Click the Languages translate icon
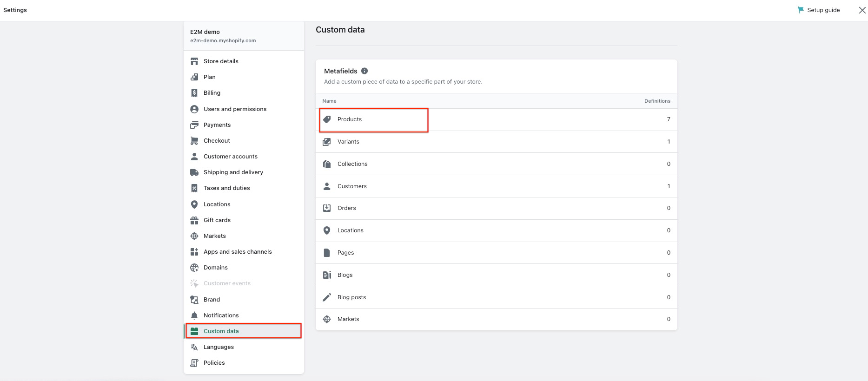This screenshot has height=381, width=868. point(194,347)
